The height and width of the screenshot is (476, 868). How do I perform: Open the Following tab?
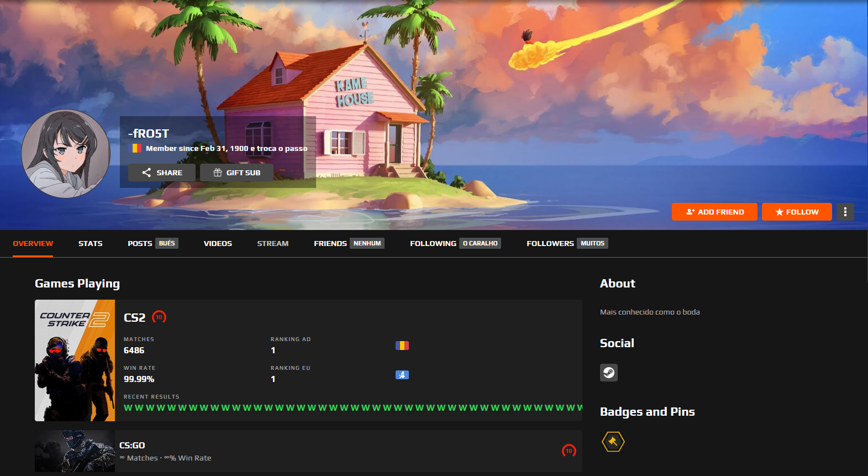point(455,243)
